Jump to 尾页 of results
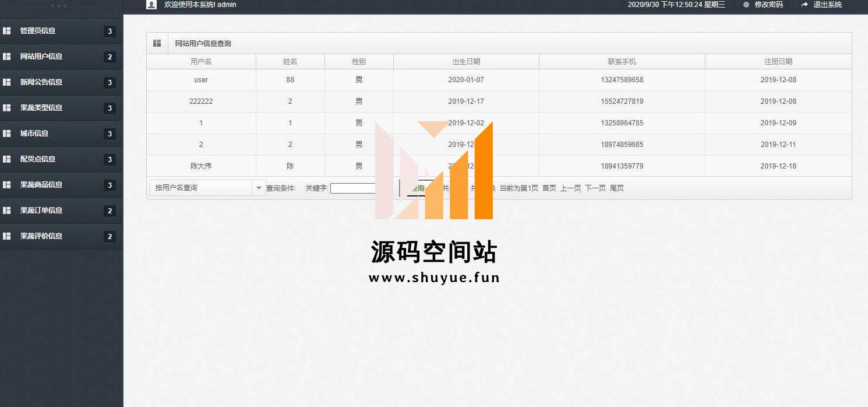Screen dimensions: 868x407 616,188
